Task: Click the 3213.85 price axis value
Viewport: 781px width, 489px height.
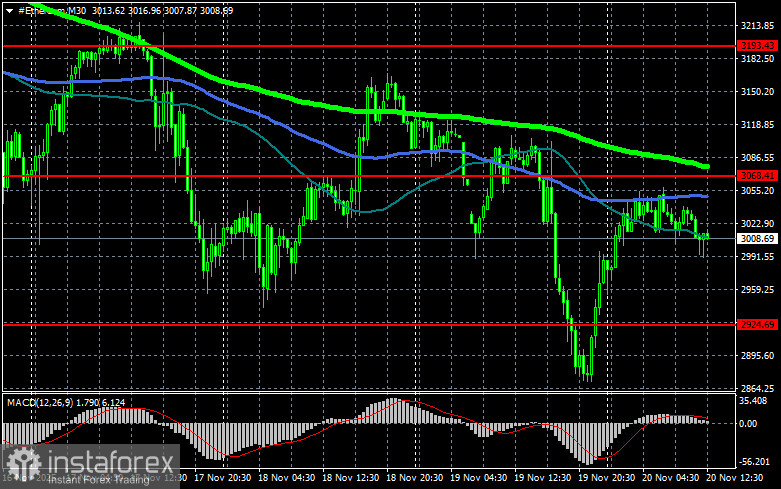Action: 757,25
